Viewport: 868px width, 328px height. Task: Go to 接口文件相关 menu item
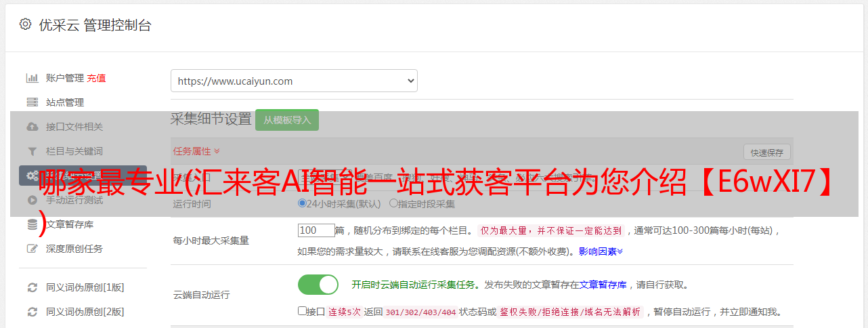point(74,127)
